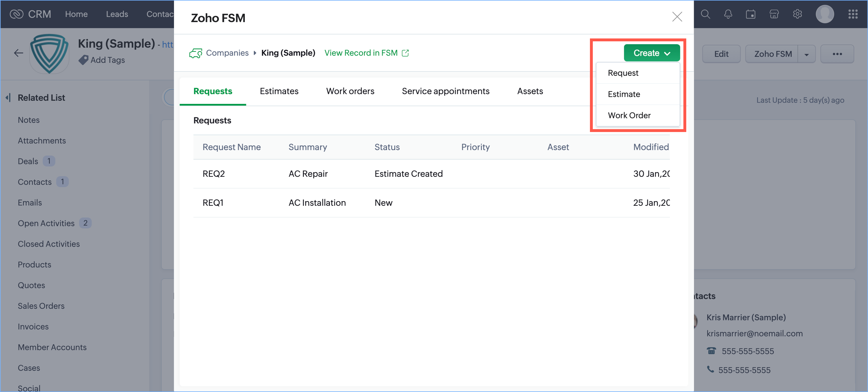Click the Add Tags tag icon
Viewport: 868px width, 392px height.
tap(83, 60)
